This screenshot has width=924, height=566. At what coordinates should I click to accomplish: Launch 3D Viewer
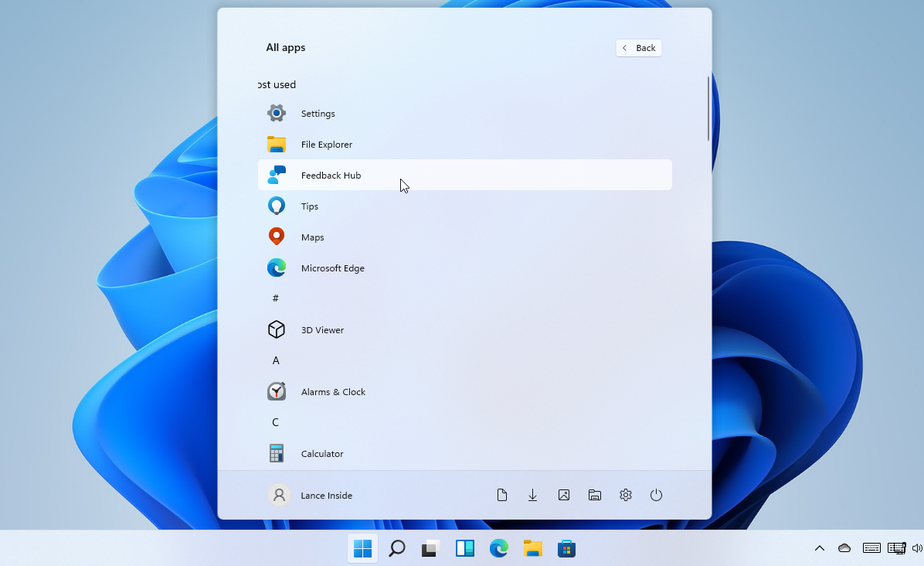coord(464,329)
